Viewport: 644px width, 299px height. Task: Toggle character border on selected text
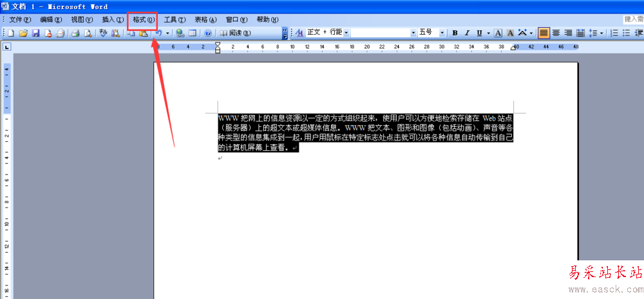tap(498, 33)
